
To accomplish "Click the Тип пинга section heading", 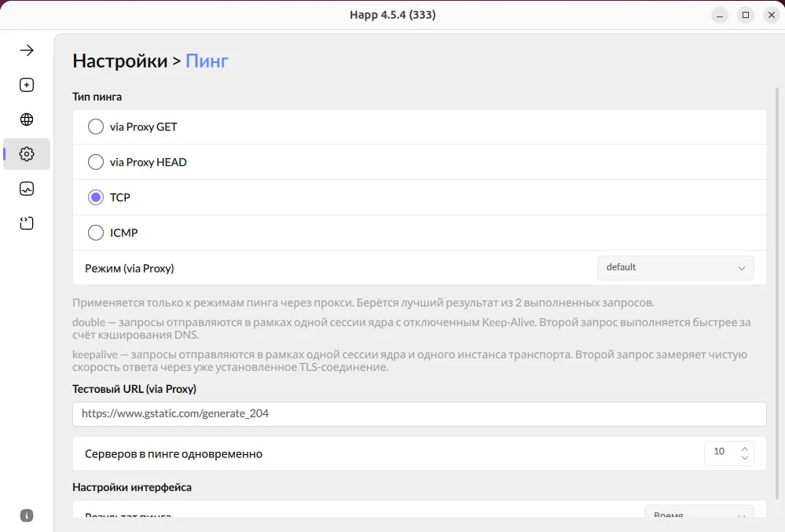I will pyautogui.click(x=97, y=97).
